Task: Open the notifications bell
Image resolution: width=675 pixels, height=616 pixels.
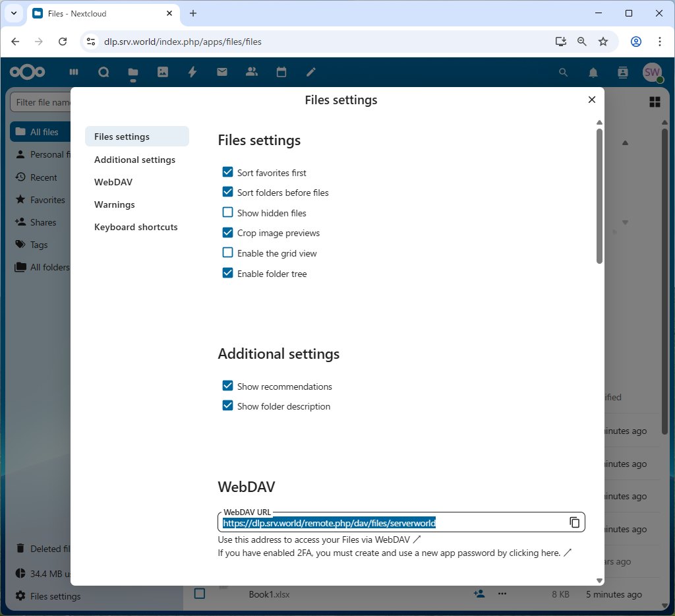Action: tap(593, 73)
